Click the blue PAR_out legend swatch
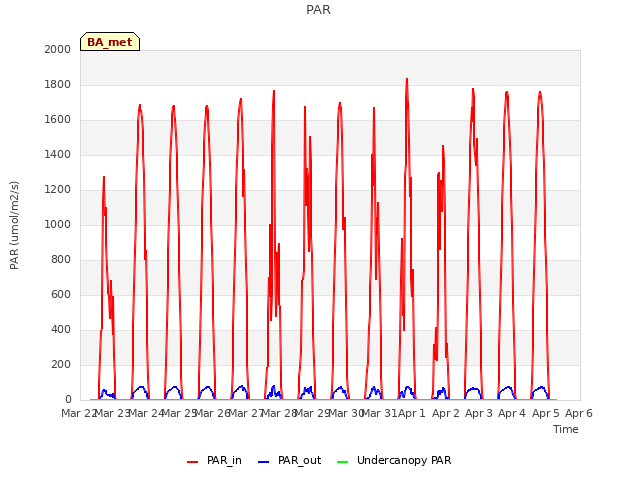Viewport: 640px width, 480px height. coord(264,462)
